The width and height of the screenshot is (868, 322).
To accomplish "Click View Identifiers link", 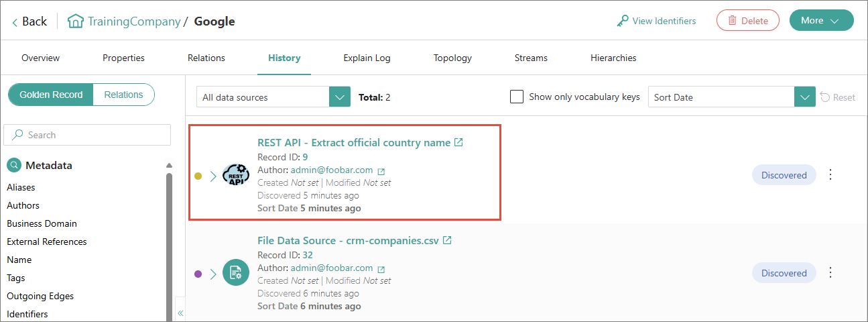I will [x=657, y=21].
